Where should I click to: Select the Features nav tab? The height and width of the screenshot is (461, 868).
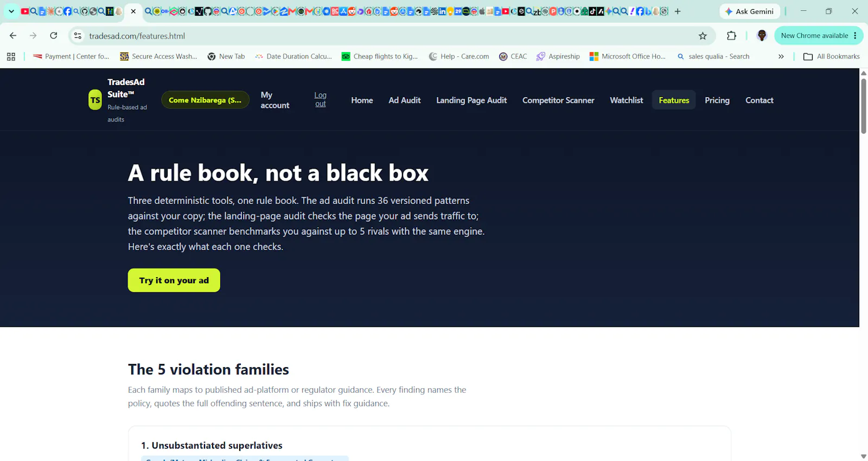(674, 100)
